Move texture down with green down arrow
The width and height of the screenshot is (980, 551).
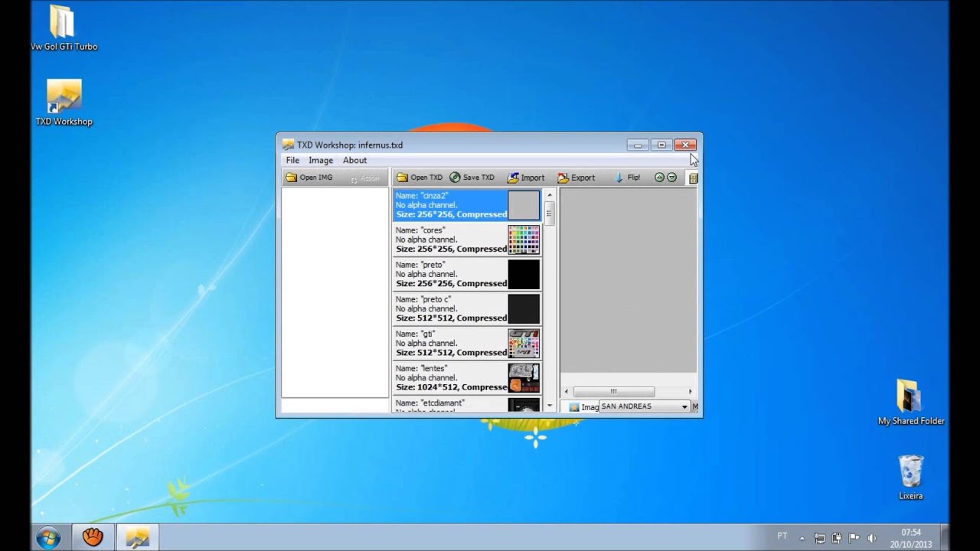click(x=671, y=178)
